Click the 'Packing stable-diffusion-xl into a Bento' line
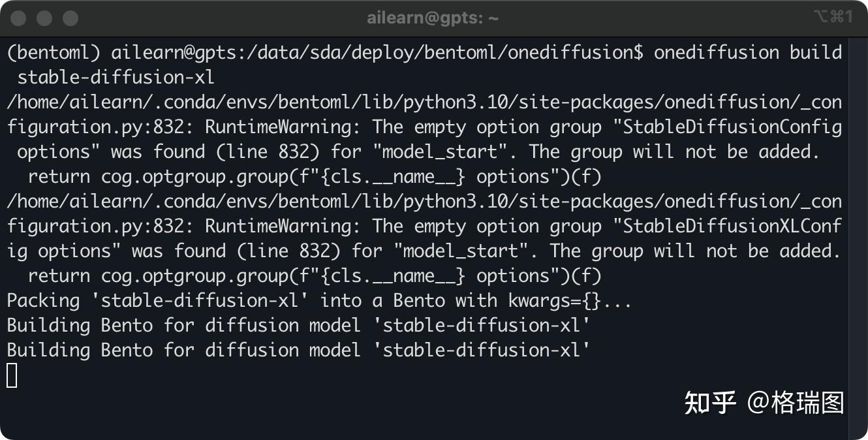 pyautogui.click(x=320, y=301)
